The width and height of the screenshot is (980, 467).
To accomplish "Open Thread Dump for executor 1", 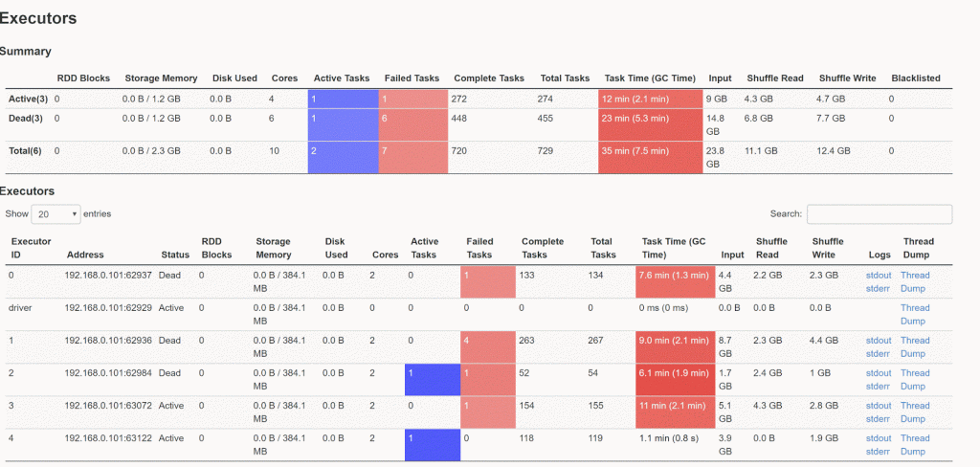I will [915, 347].
